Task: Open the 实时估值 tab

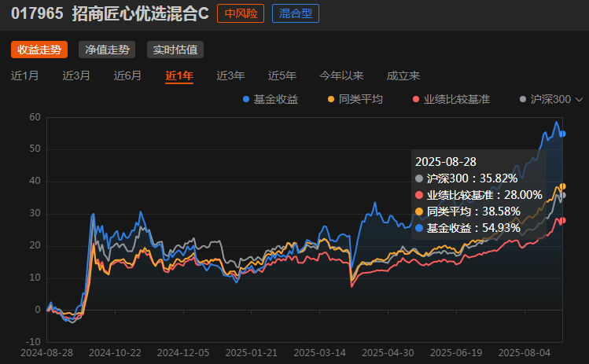Action: click(x=175, y=50)
